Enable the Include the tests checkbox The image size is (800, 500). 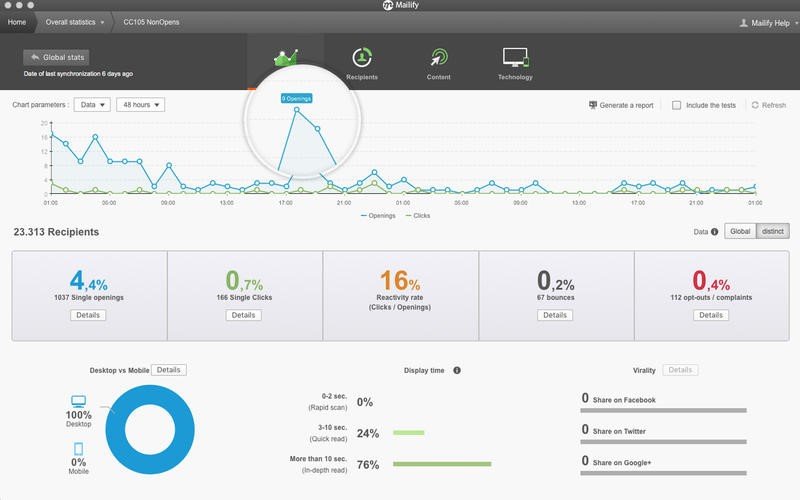(x=676, y=105)
